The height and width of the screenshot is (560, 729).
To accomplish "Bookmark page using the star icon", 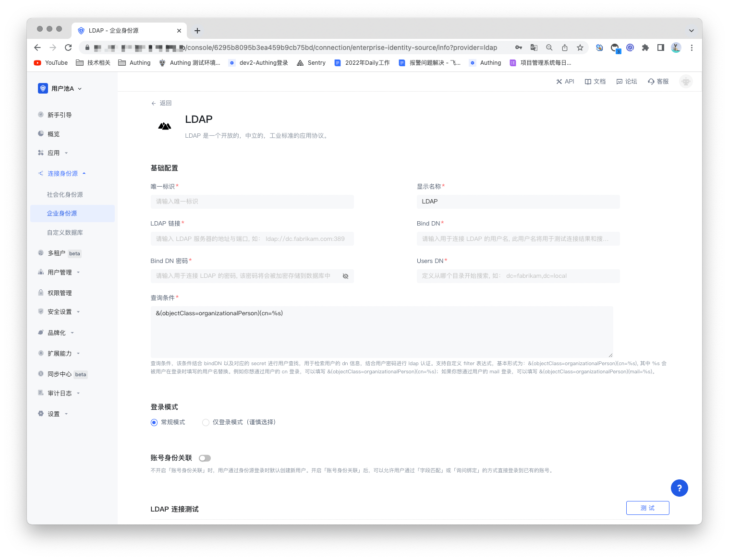I will (580, 48).
